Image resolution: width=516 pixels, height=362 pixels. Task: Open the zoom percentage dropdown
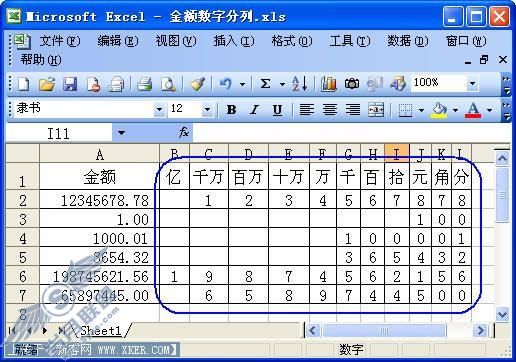[472, 83]
